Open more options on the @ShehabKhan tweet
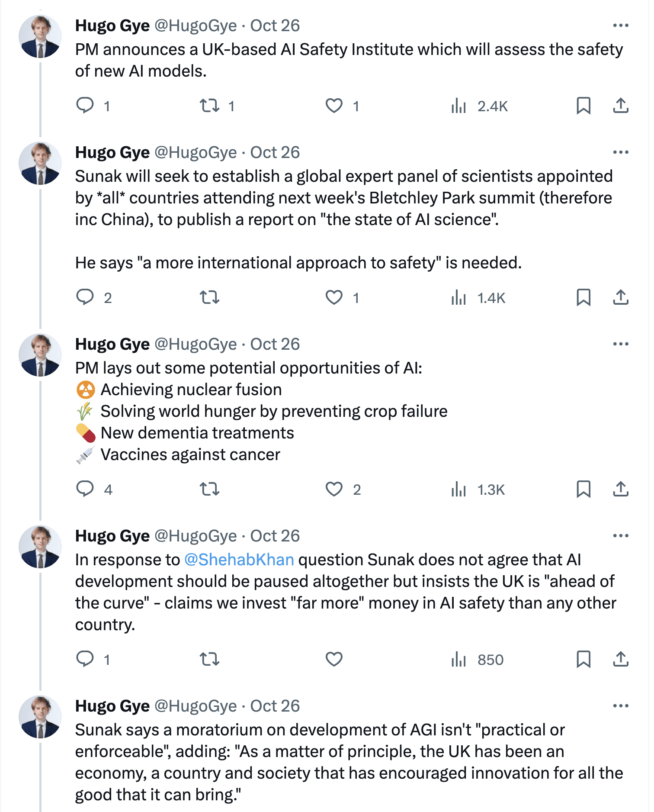 621,536
